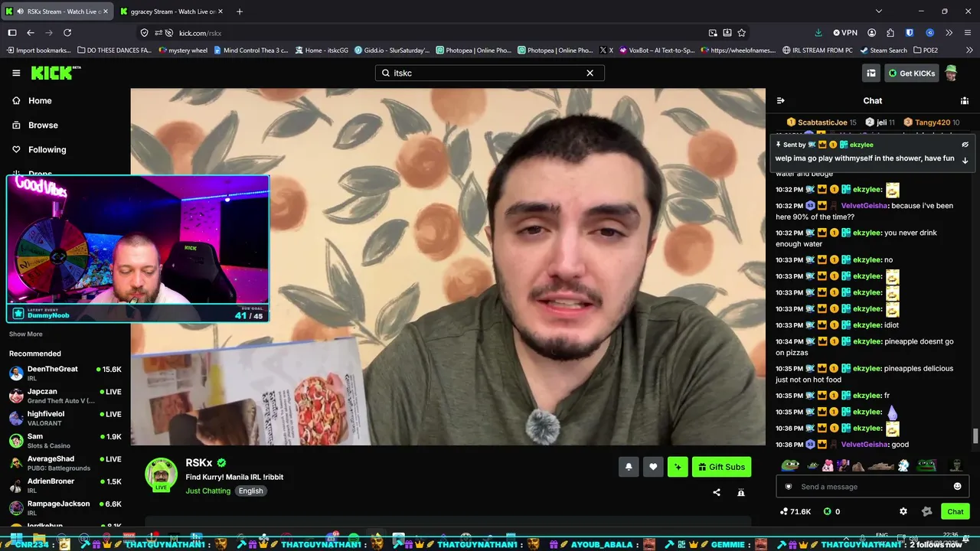Image resolution: width=980 pixels, height=551 pixels.
Task: Open browser extensions puzzle icon
Action: [890, 33]
